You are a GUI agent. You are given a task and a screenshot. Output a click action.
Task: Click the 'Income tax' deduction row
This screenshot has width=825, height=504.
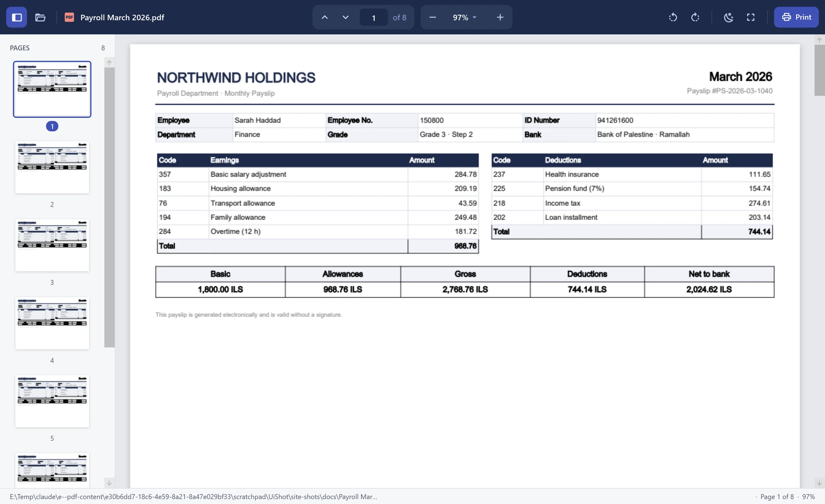tap(632, 203)
